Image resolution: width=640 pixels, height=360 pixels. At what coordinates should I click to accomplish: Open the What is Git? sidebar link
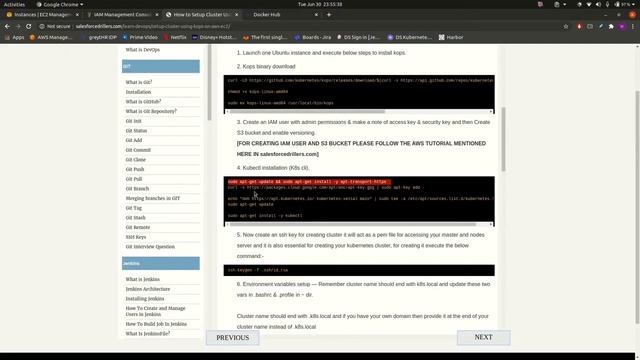click(139, 82)
